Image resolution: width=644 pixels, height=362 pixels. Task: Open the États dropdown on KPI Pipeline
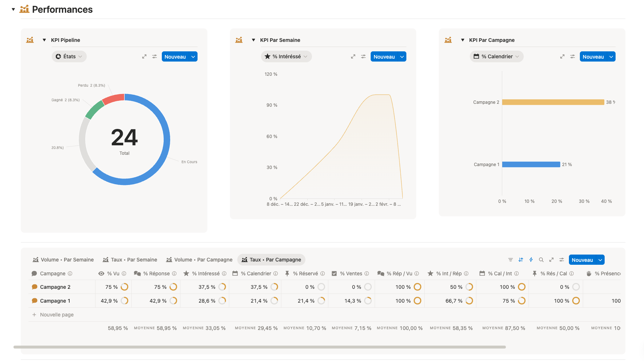point(69,56)
